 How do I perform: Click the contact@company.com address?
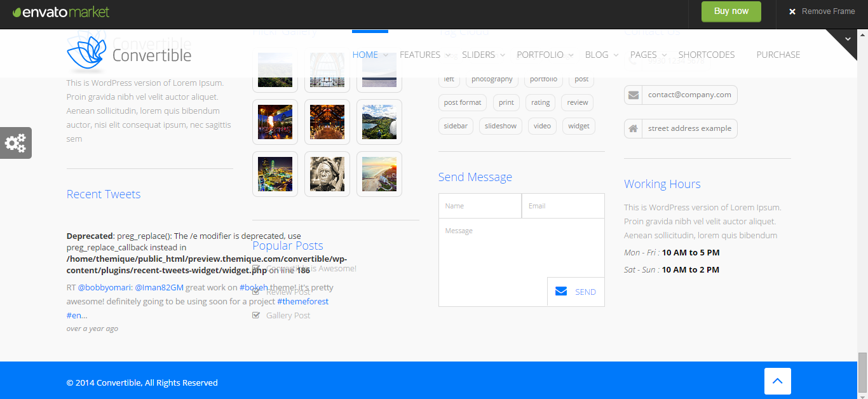(689, 95)
